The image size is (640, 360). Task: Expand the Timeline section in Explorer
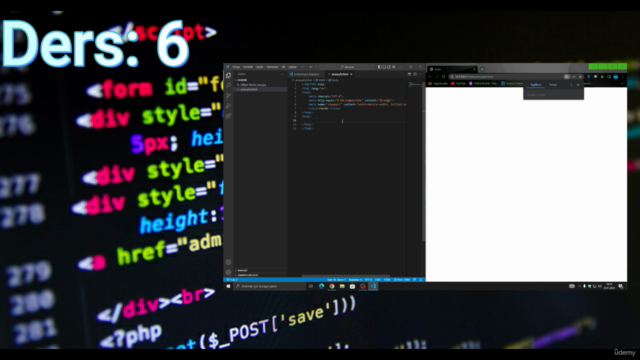coord(261,275)
